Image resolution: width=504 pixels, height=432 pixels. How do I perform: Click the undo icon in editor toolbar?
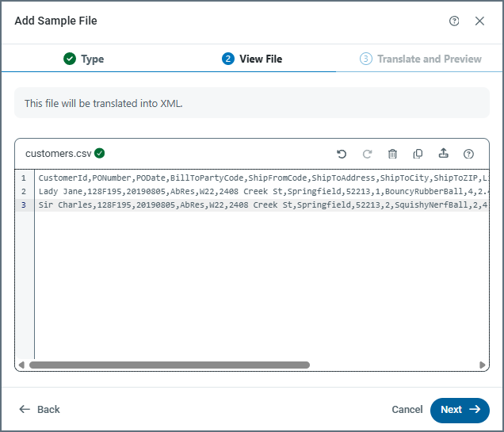click(342, 154)
